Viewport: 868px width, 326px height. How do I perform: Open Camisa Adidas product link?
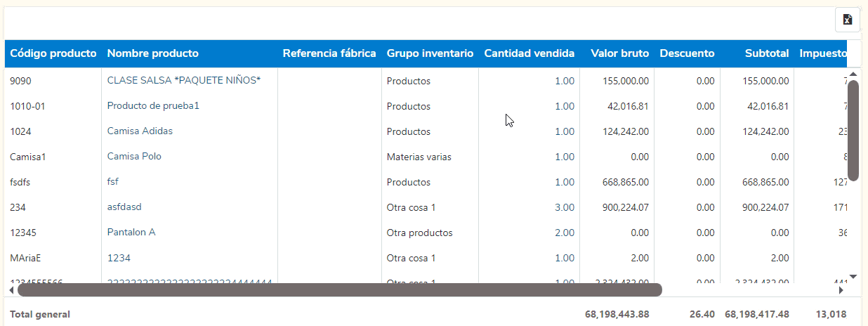140,131
